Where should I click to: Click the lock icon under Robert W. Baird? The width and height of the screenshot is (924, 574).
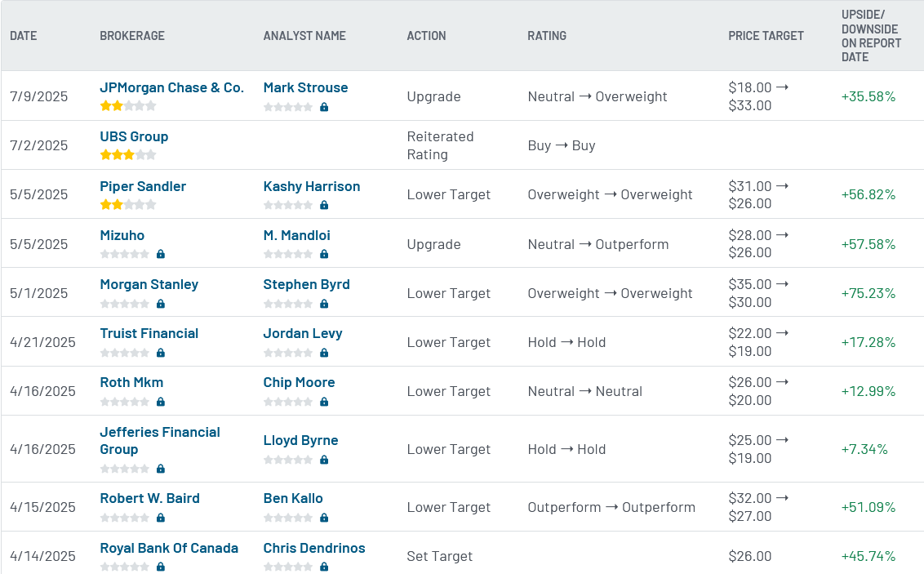(x=161, y=518)
